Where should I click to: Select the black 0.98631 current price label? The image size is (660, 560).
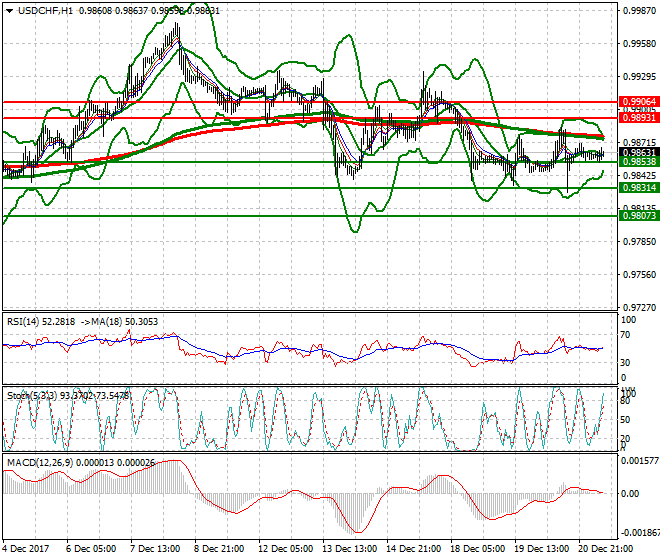[639, 152]
